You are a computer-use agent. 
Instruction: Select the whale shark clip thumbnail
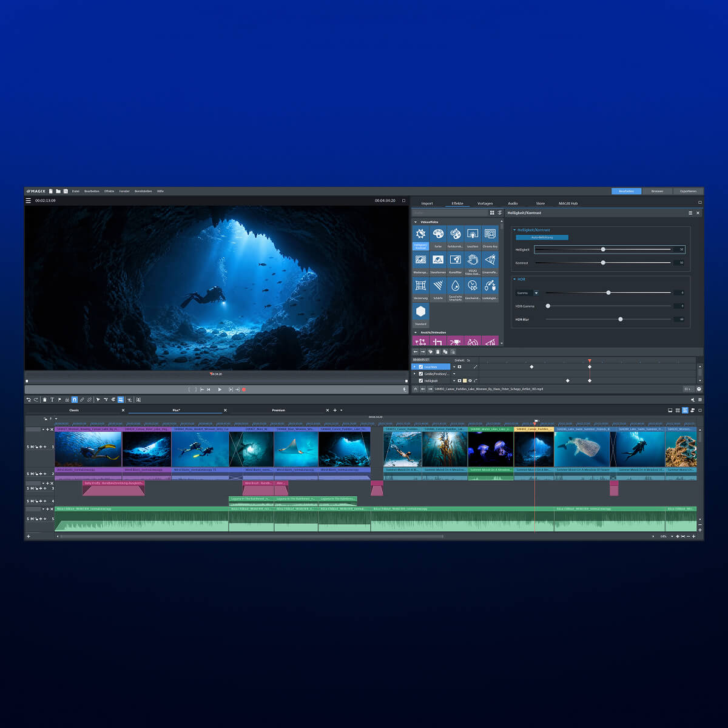(582, 449)
